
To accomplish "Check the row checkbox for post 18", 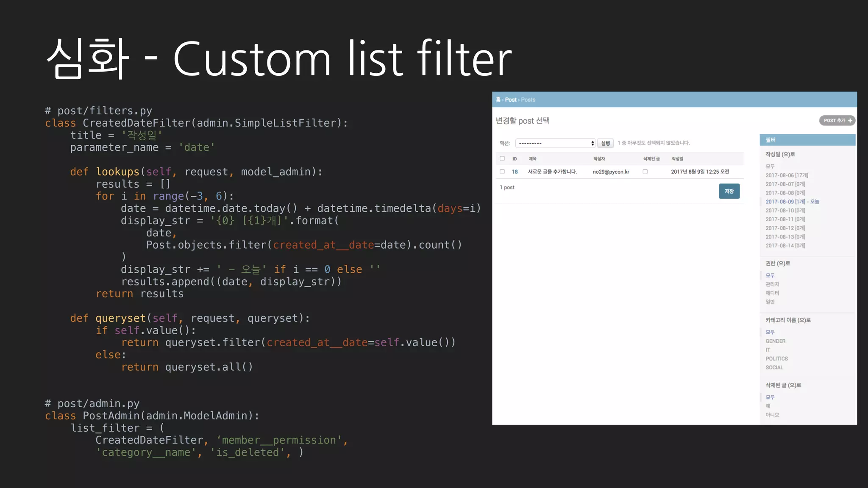I will 502,172.
